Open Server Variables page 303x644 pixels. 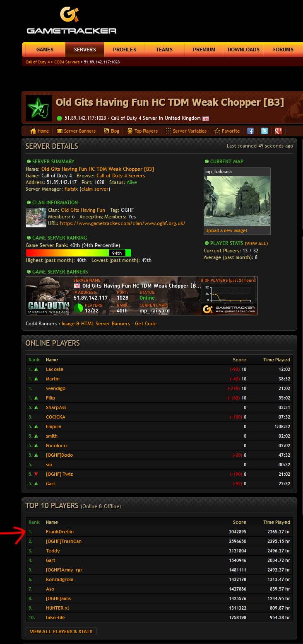[x=186, y=131]
